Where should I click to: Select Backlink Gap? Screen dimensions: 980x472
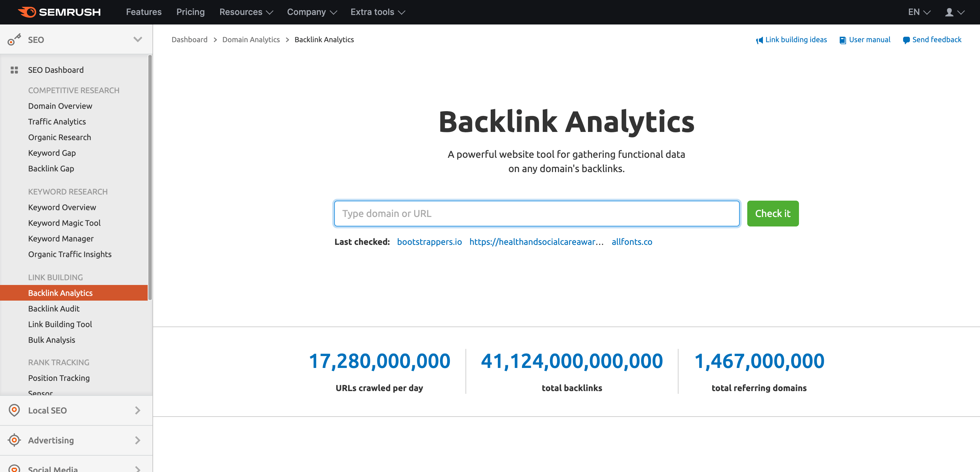(x=51, y=168)
